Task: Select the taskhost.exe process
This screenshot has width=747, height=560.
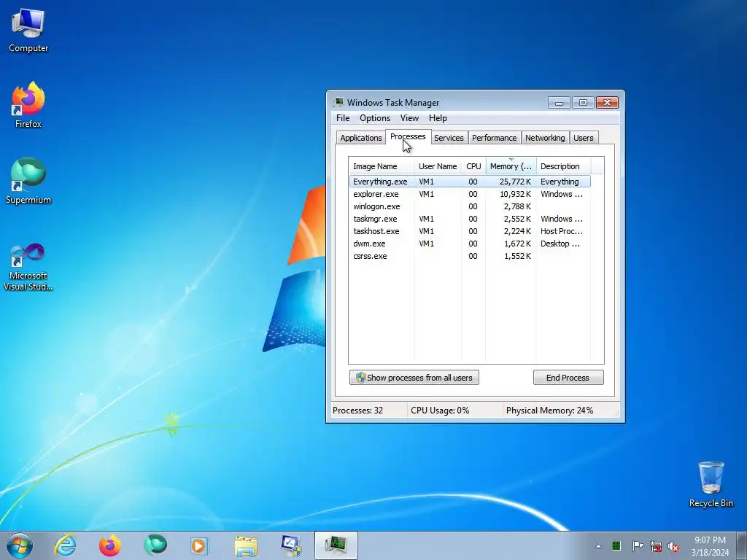Action: (470, 231)
